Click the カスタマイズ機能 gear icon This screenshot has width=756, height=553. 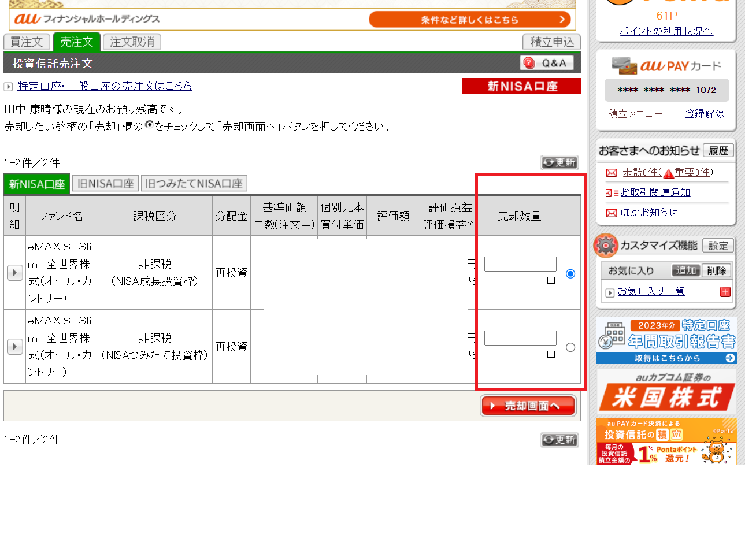(x=606, y=246)
